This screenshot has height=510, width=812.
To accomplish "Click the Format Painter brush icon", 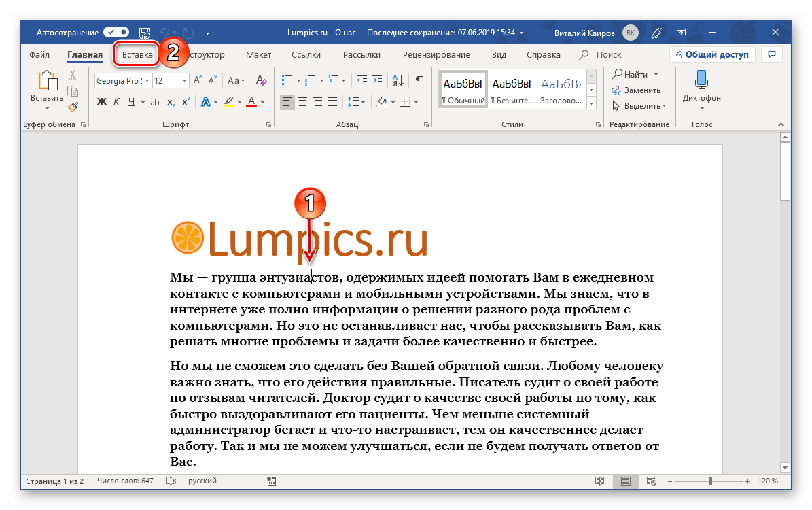I will tap(73, 106).
